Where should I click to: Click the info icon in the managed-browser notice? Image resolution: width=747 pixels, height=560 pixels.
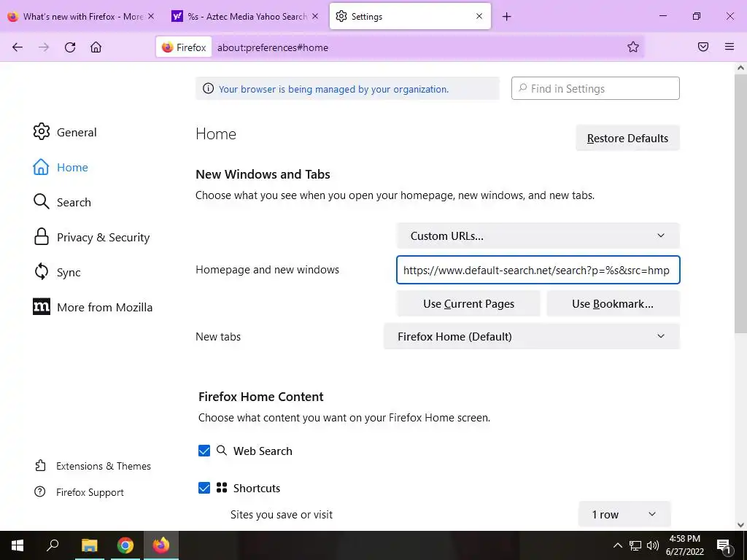coord(208,88)
